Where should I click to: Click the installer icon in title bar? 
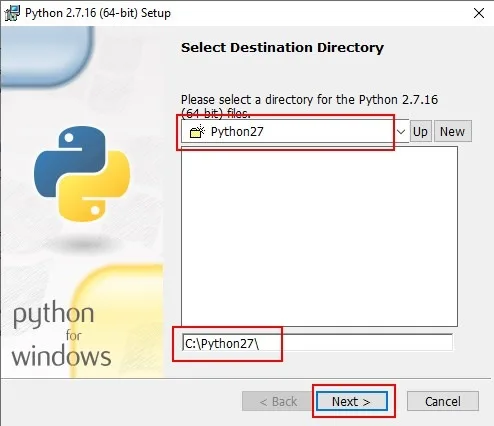click(x=12, y=13)
